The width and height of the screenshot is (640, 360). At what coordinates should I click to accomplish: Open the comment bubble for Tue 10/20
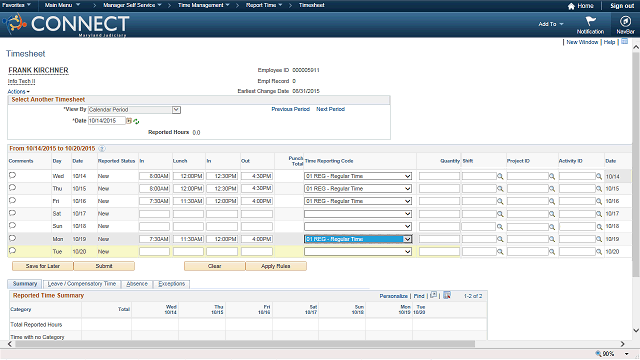(x=12, y=251)
